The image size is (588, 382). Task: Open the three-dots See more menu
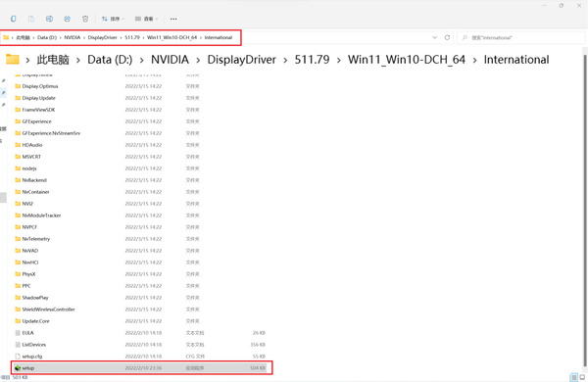click(173, 19)
